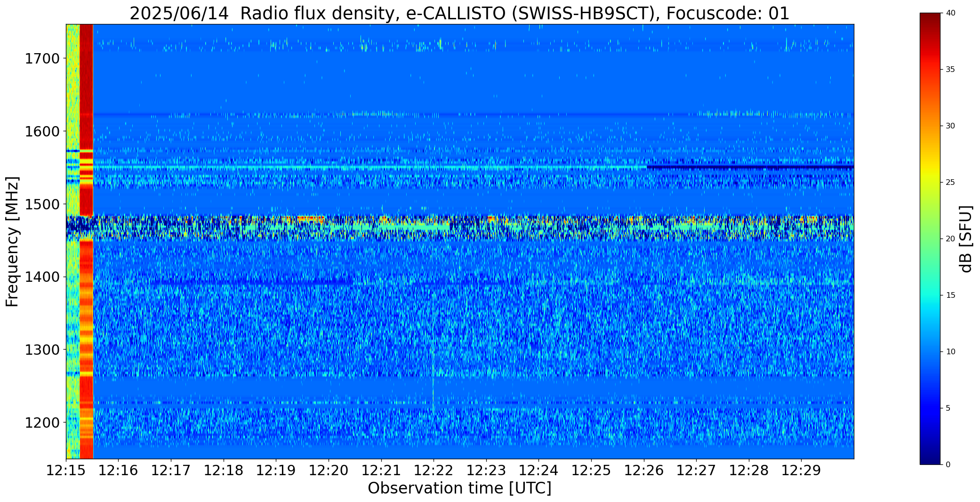Click the 12:22 time tick label
The height and width of the screenshot is (502, 980).
click(434, 470)
